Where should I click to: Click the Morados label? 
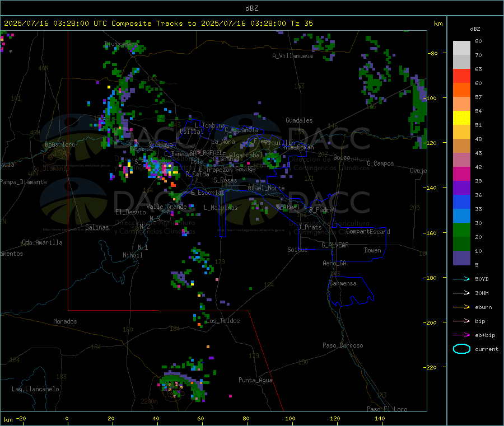(65, 321)
